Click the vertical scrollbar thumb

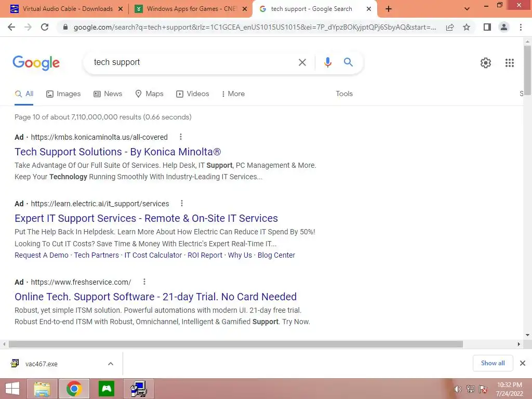click(x=527, y=70)
